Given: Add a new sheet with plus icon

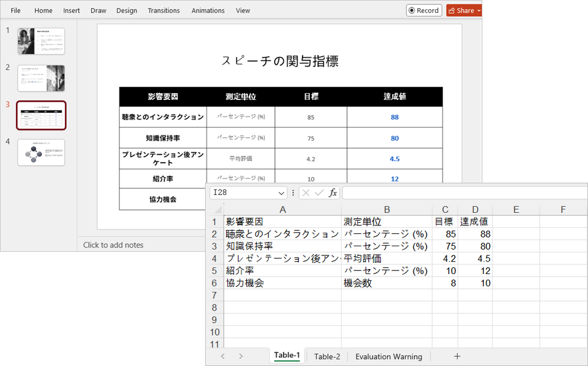Looking at the screenshot, I should pos(457,356).
